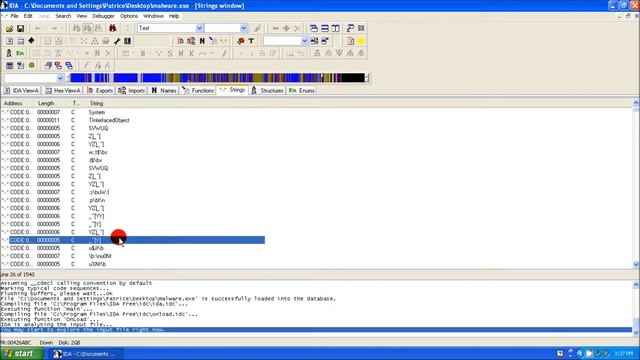This screenshot has height=360, width=640.
Task: Open the Help menu
Action: tap(174, 16)
